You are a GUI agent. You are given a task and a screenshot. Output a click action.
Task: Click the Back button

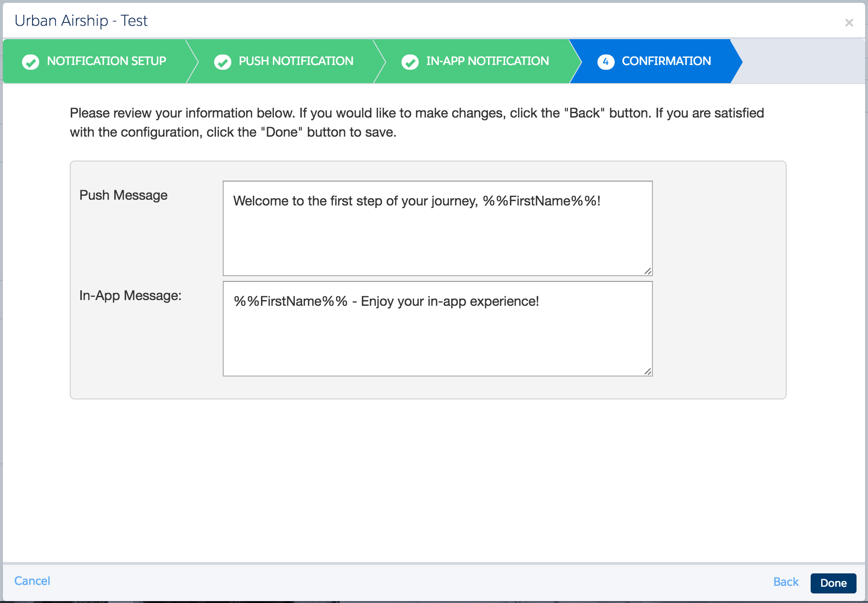point(785,582)
